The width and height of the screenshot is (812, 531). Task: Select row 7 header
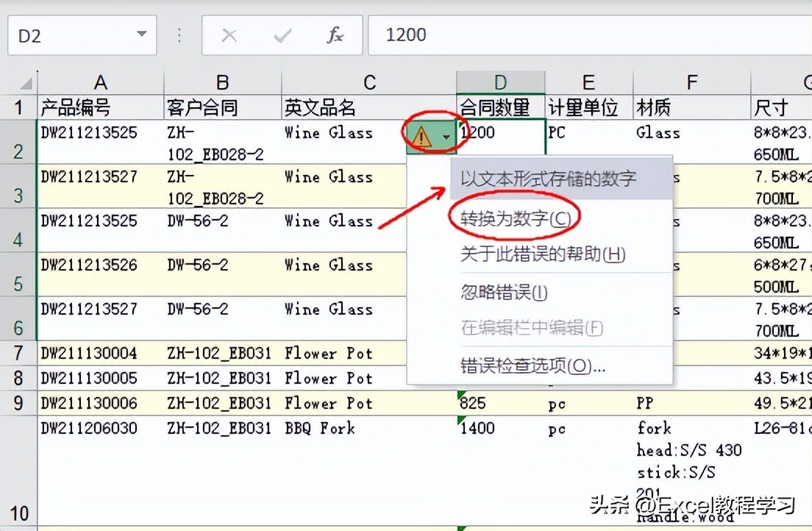click(x=18, y=353)
